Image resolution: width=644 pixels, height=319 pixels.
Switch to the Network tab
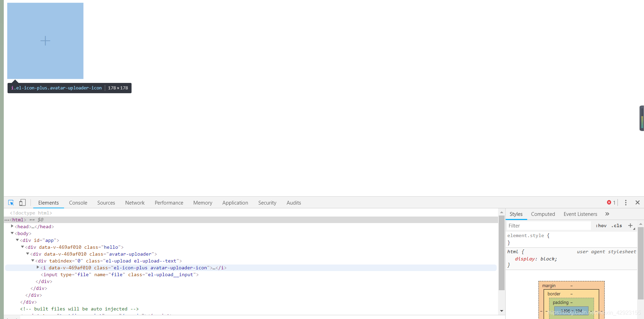click(x=135, y=203)
